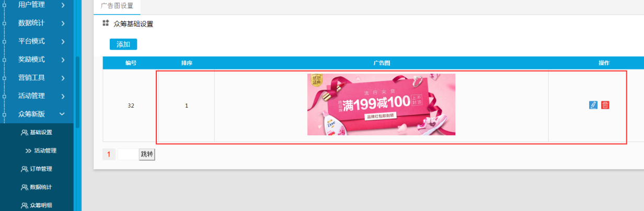The image size is (644, 211).
Task: Click the red delete trash icon
Action: point(605,105)
